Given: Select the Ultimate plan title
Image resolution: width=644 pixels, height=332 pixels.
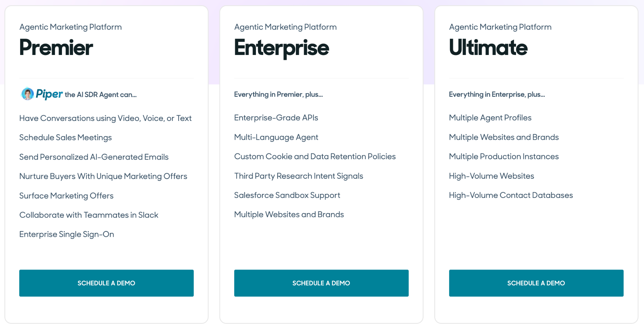Looking at the screenshot, I should coord(488,48).
